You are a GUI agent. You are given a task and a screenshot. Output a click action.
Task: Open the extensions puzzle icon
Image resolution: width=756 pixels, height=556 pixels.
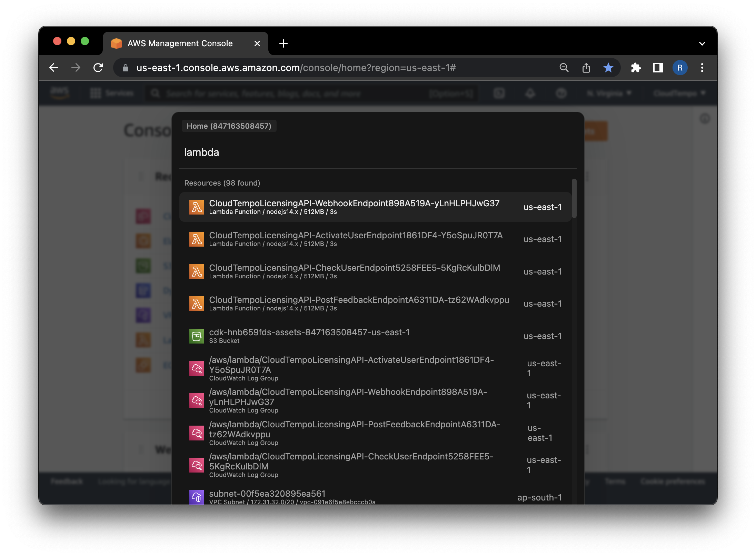tap(636, 68)
